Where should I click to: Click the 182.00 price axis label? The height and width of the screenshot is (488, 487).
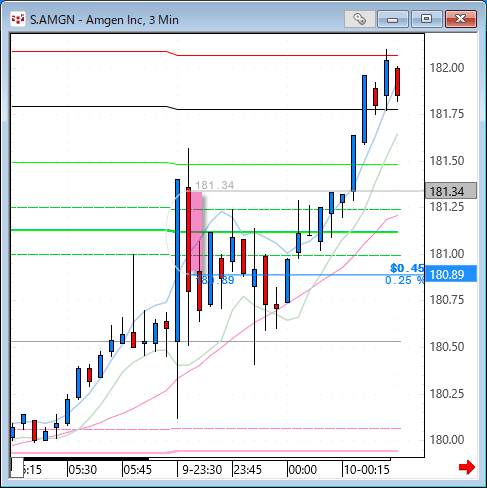[447, 68]
